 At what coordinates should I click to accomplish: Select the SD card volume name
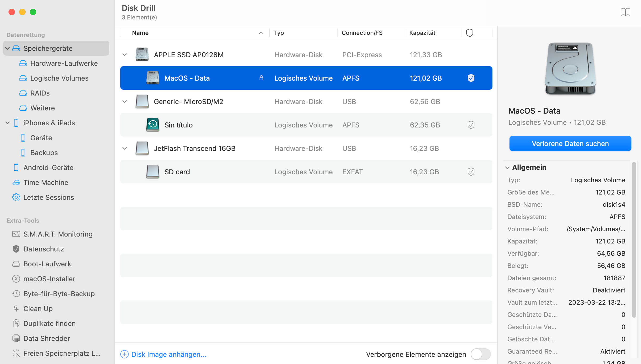[177, 172]
